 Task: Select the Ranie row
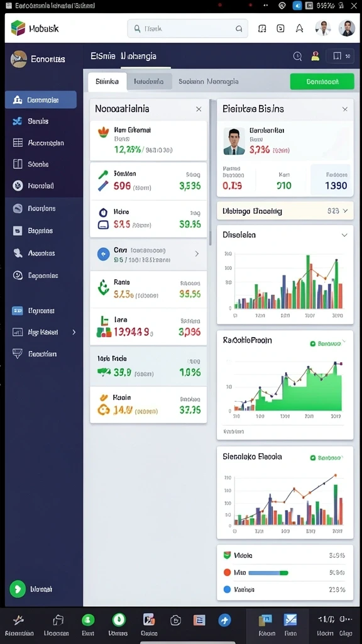tap(148, 289)
